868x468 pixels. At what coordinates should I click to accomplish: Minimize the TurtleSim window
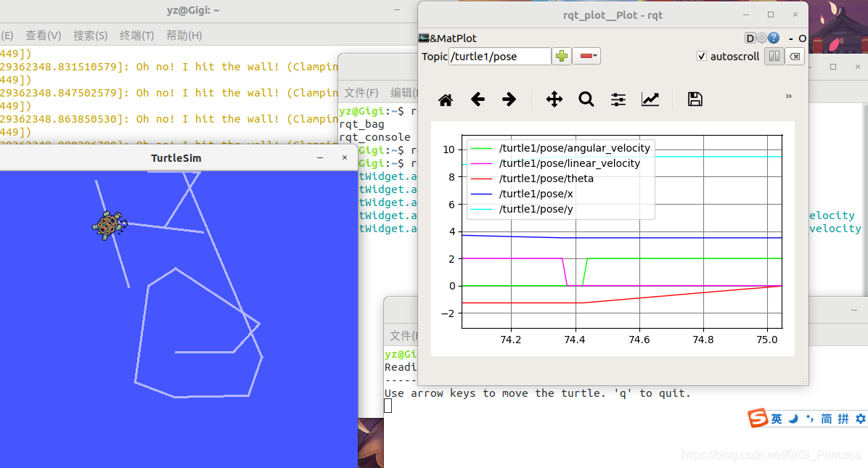(320, 157)
